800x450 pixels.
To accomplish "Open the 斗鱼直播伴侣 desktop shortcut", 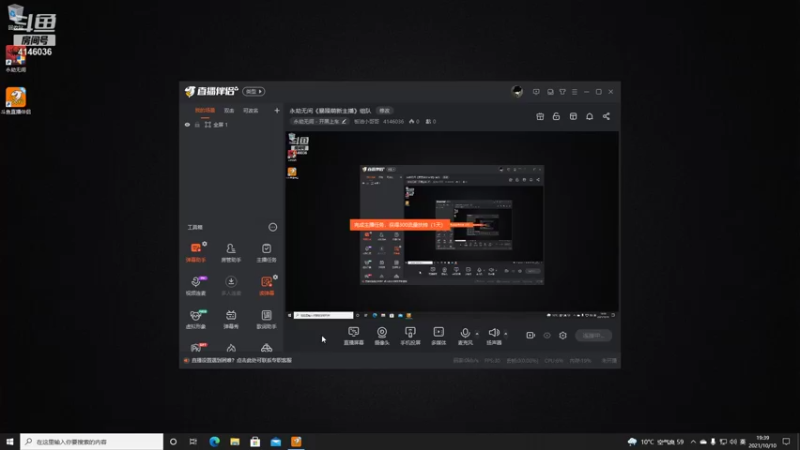I will [x=16, y=101].
